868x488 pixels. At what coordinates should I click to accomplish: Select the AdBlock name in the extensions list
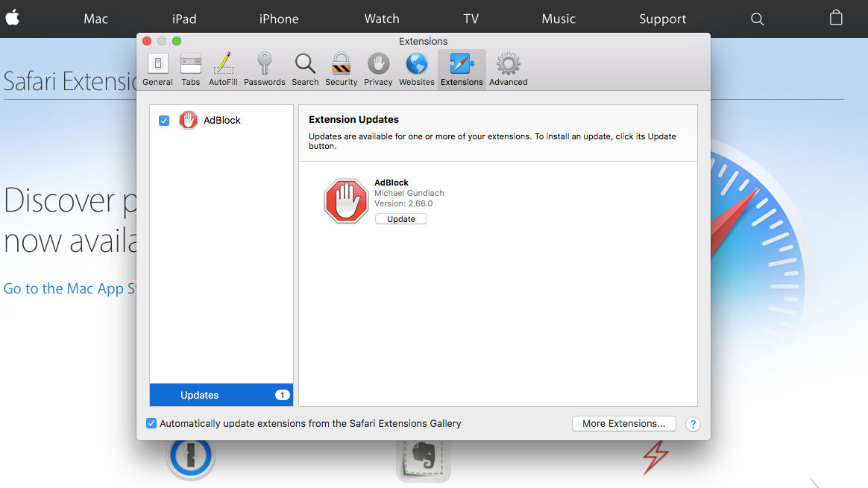tap(222, 120)
